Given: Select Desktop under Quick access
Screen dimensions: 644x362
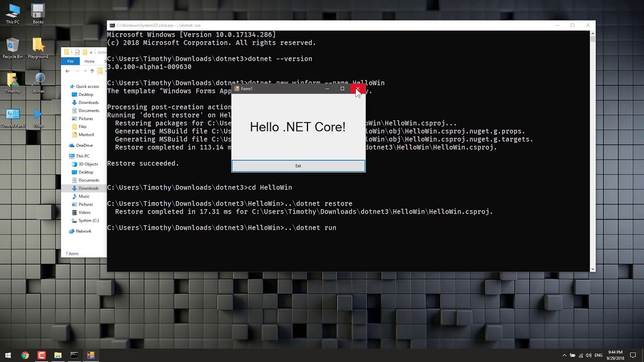Looking at the screenshot, I should 83,95.
